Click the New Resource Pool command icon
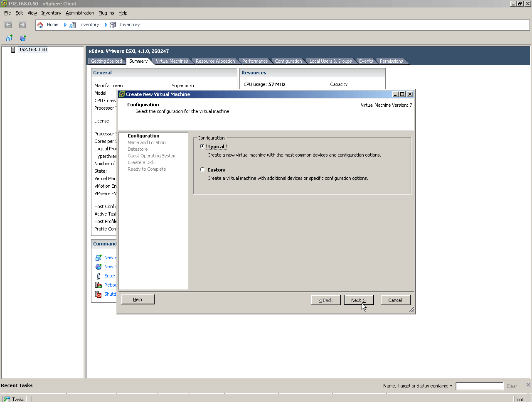Viewport: 532px width, 402px height. click(x=99, y=267)
